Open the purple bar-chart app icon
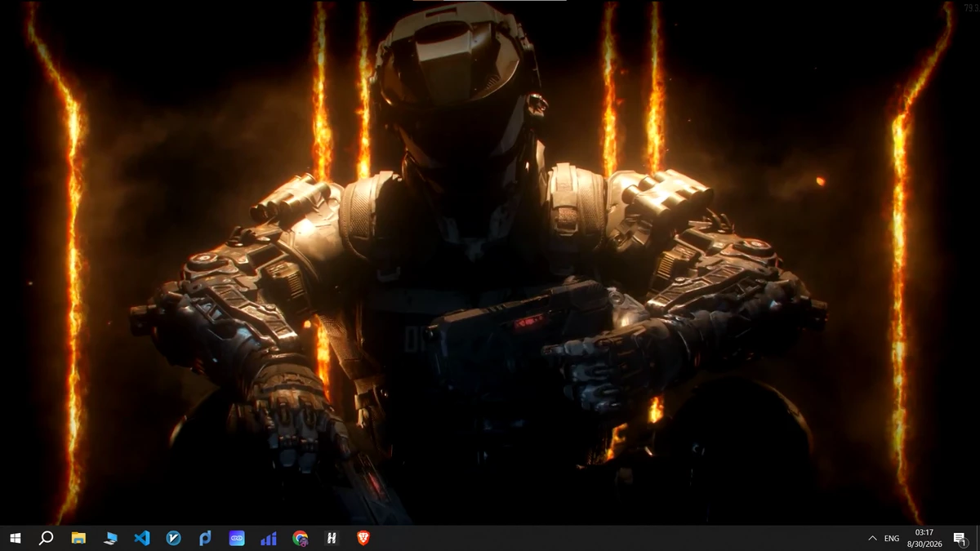This screenshot has height=551, width=980. pos(269,538)
